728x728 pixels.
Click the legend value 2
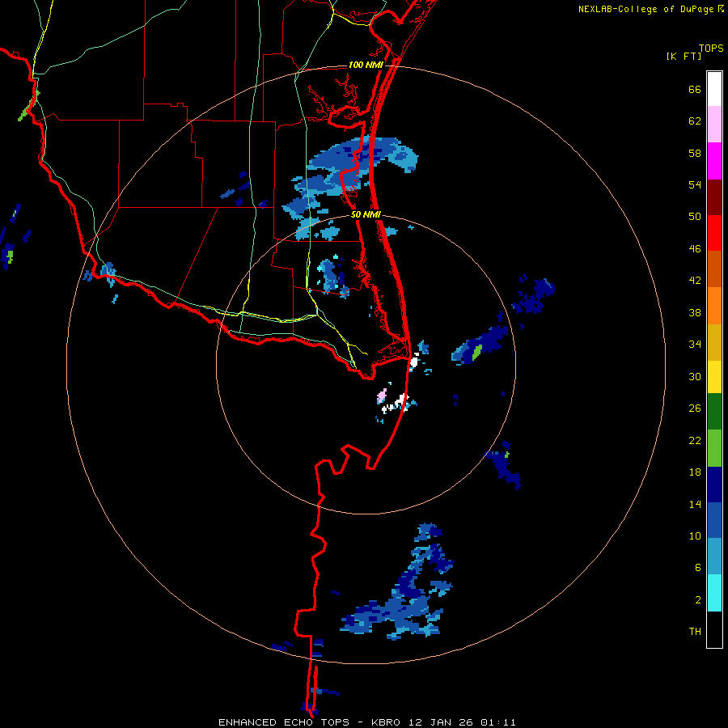(698, 600)
